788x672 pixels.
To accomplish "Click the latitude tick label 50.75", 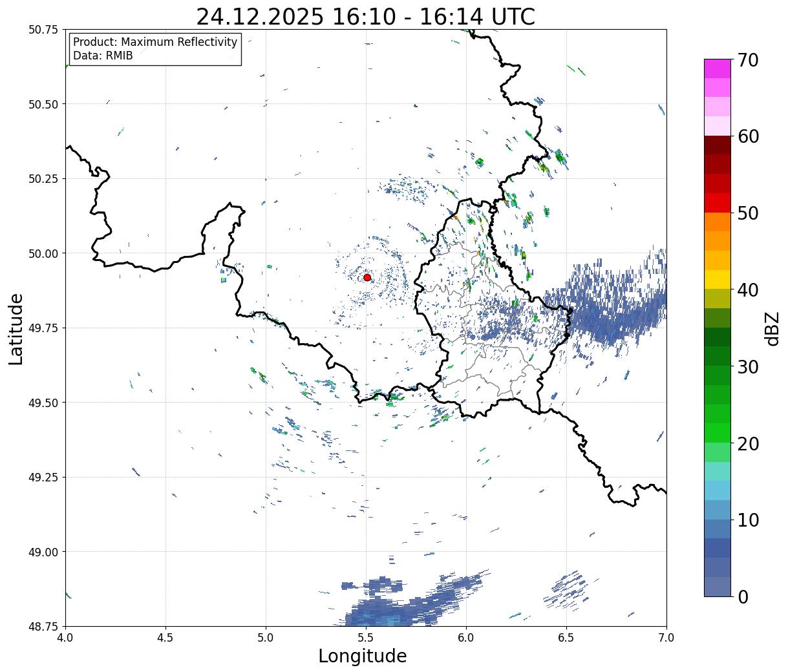I will pos(43,30).
